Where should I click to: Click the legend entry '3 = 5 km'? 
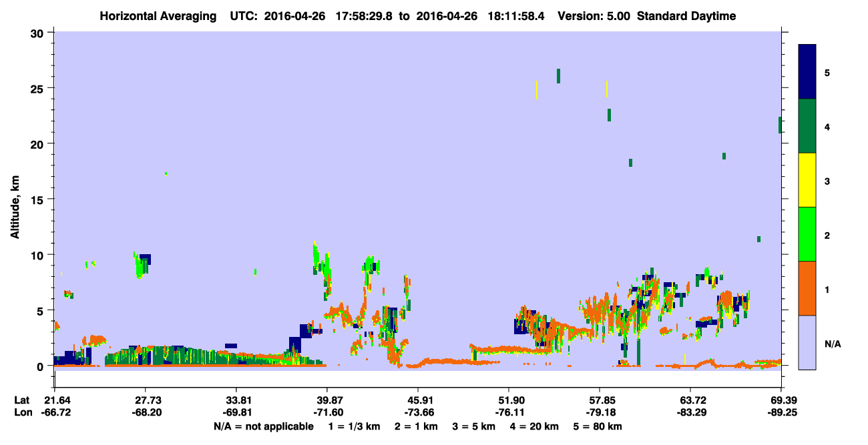tap(474, 426)
